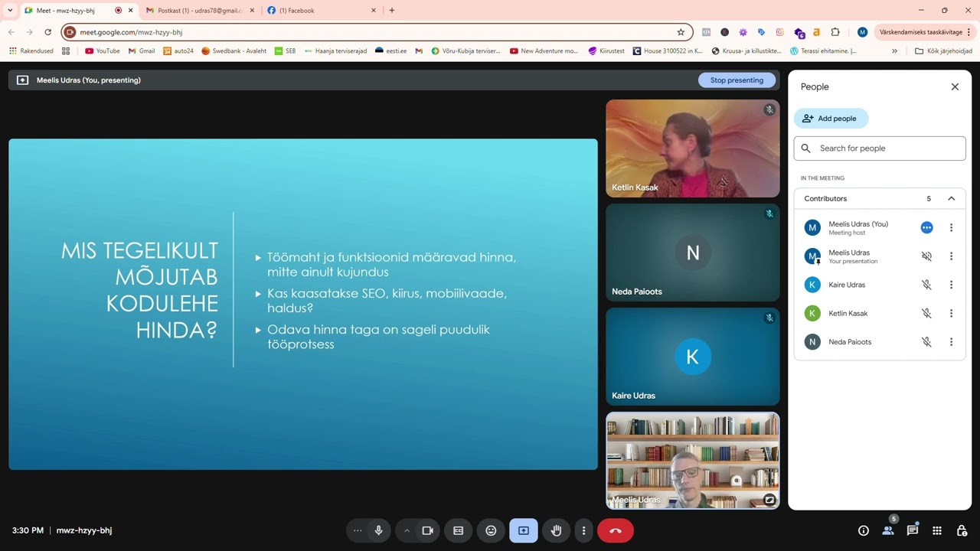
Task: Collapse the Contributors list
Action: pyautogui.click(x=952, y=198)
